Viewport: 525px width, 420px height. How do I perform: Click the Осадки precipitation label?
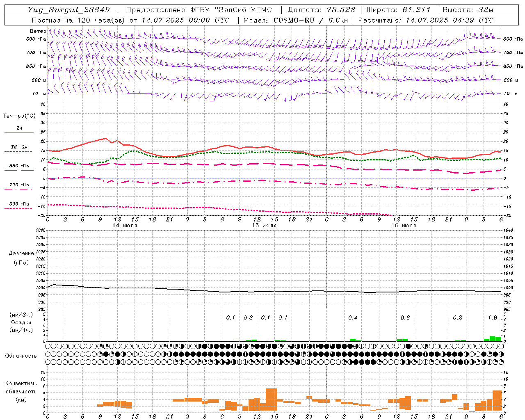pos(21,322)
